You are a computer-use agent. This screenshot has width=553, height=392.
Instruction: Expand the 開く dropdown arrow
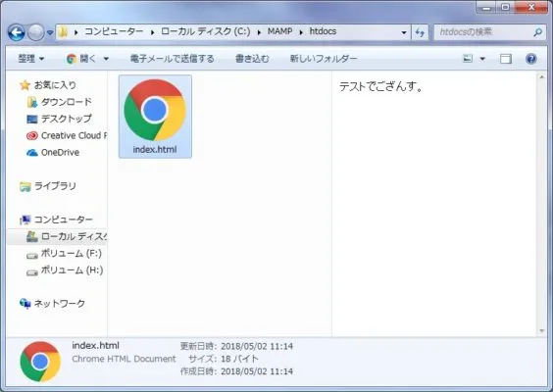pyautogui.click(x=106, y=59)
